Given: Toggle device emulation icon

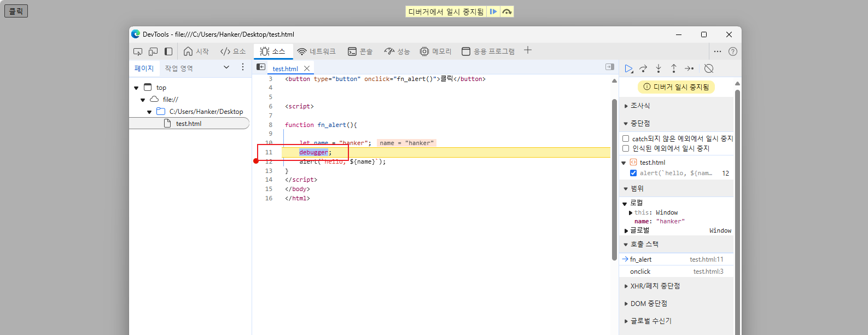Looking at the screenshot, I should pyautogui.click(x=153, y=51).
